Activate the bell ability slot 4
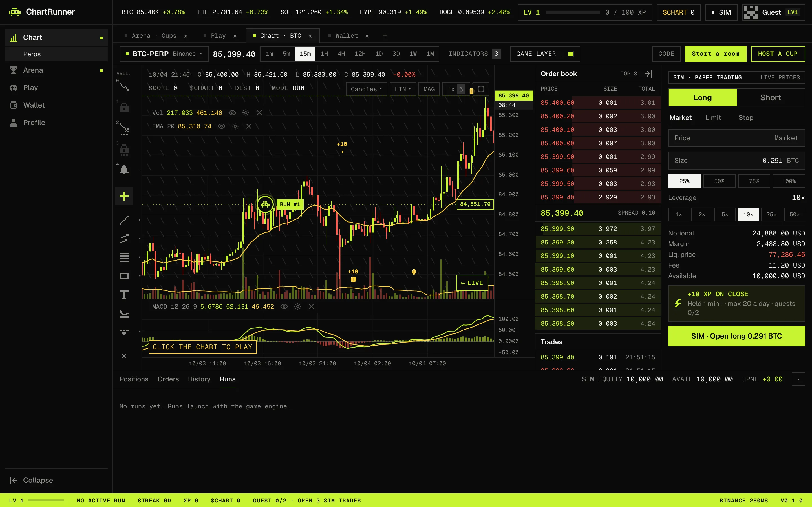Screen dimensions: 812x507 (124, 169)
